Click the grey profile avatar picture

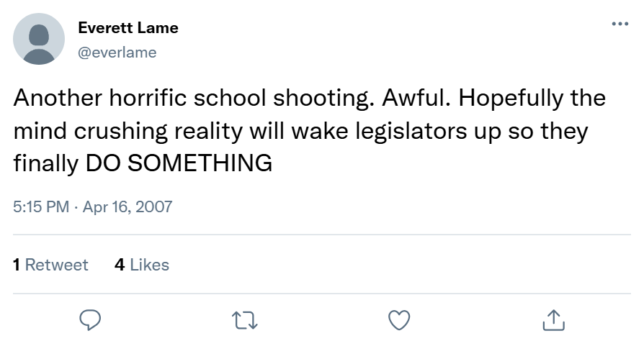(39, 39)
